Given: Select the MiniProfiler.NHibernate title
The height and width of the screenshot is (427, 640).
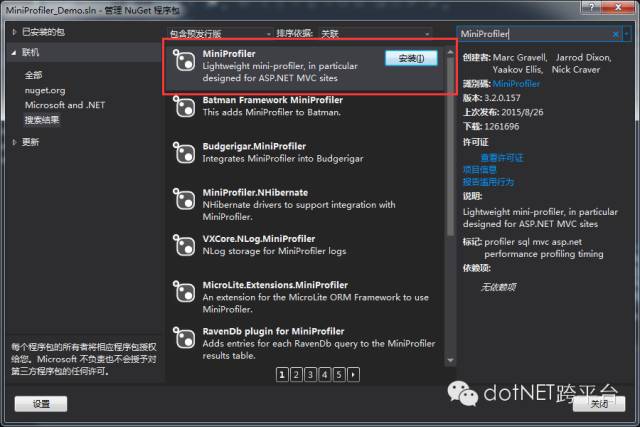Looking at the screenshot, I should point(256,192).
